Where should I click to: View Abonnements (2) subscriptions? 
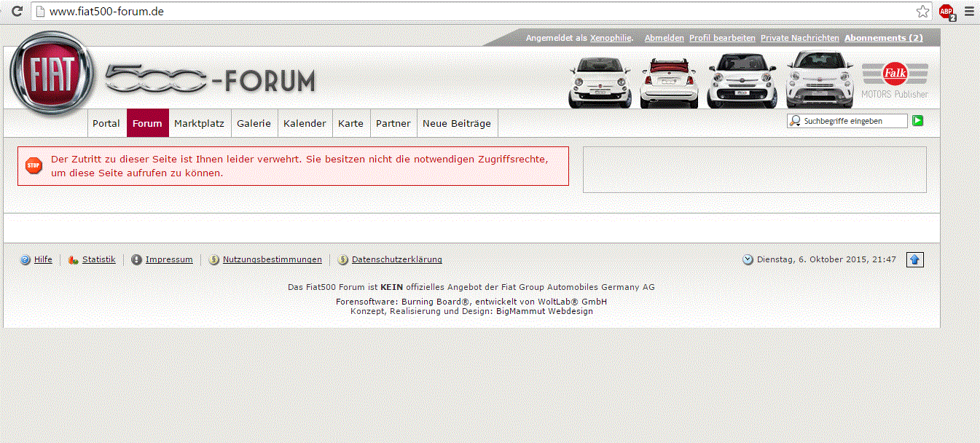(883, 38)
